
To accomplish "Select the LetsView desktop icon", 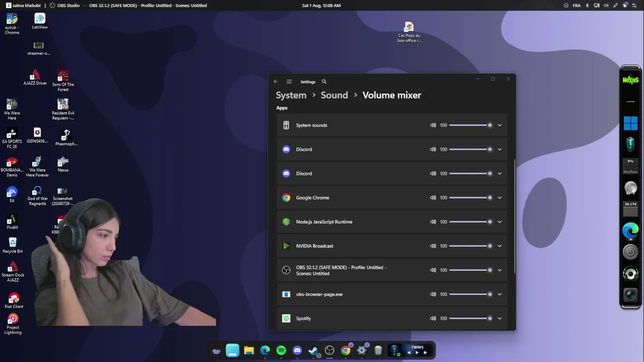I will point(40,21).
